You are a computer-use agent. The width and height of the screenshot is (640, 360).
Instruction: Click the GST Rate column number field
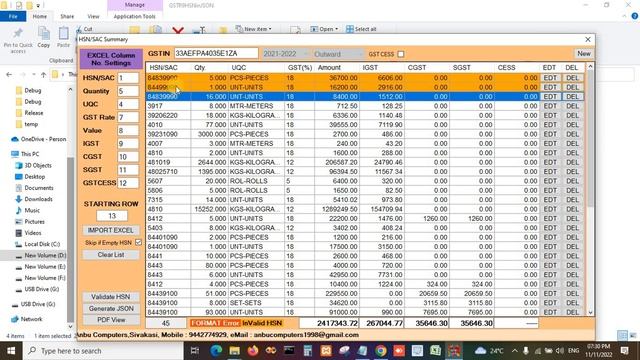pyautogui.click(x=128, y=117)
